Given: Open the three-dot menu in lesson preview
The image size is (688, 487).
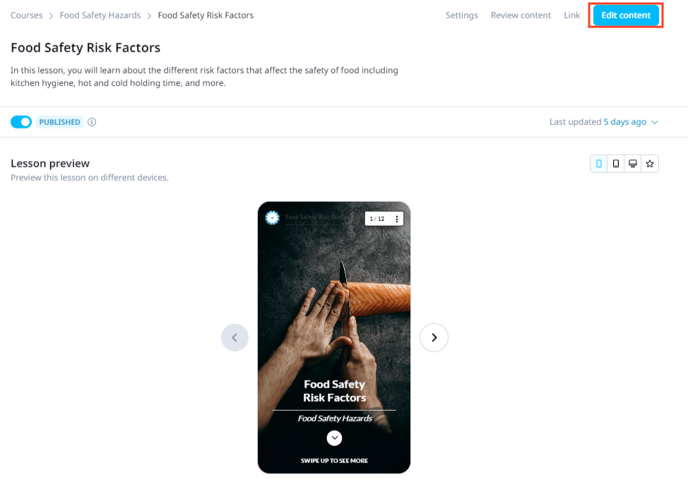Looking at the screenshot, I should (397, 218).
